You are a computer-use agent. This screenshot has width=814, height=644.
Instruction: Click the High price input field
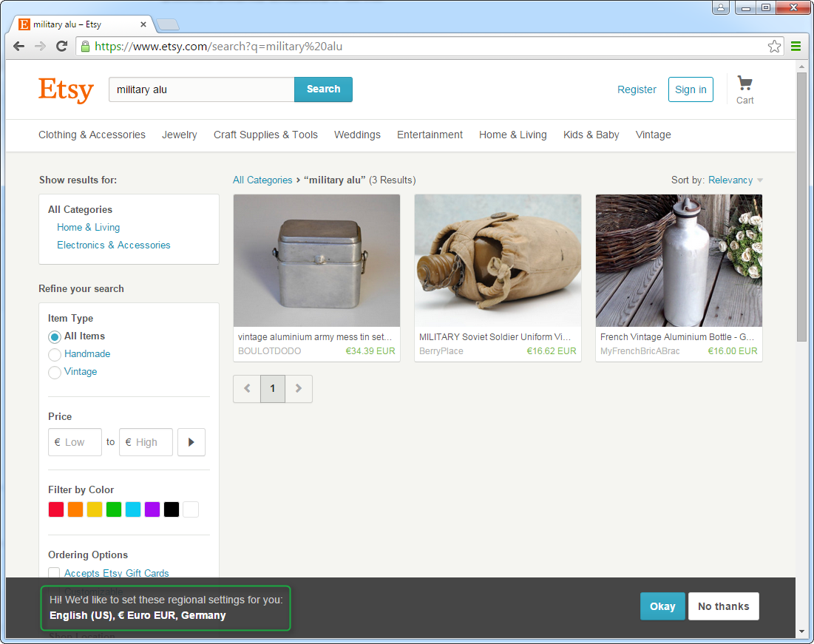click(x=146, y=442)
